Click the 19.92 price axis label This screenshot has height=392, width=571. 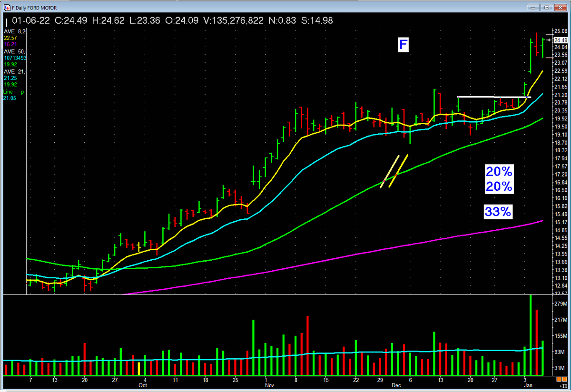(561, 118)
